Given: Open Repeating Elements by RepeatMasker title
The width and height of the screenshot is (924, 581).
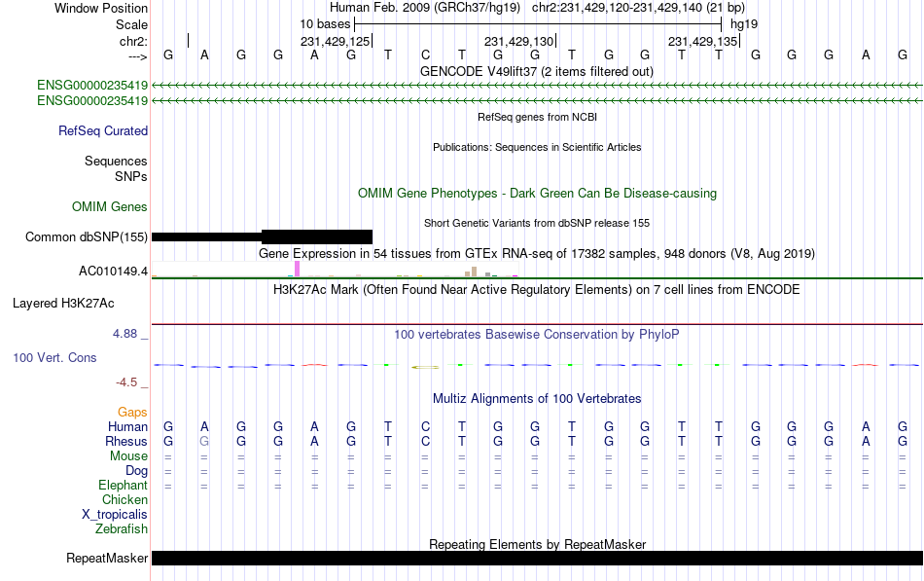Looking at the screenshot, I should (x=537, y=544).
